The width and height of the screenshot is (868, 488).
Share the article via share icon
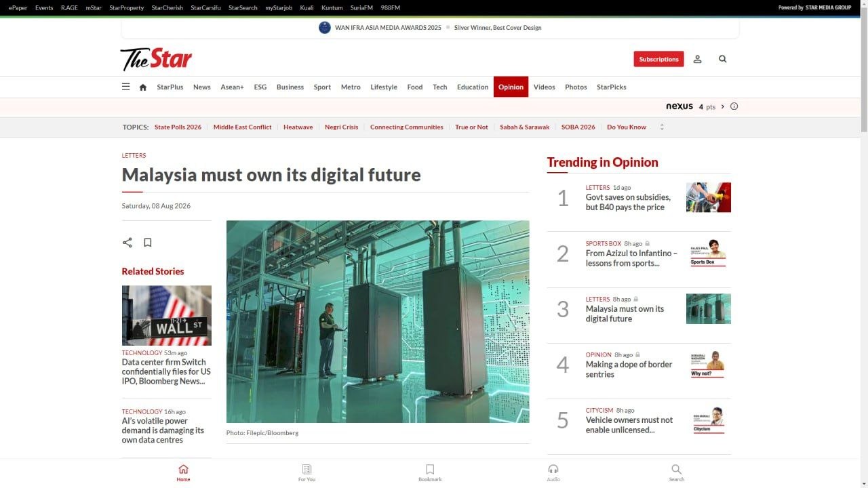(127, 243)
